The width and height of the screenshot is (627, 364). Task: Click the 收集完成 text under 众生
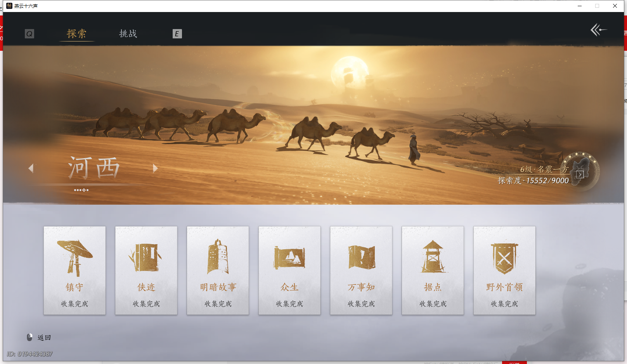click(289, 304)
